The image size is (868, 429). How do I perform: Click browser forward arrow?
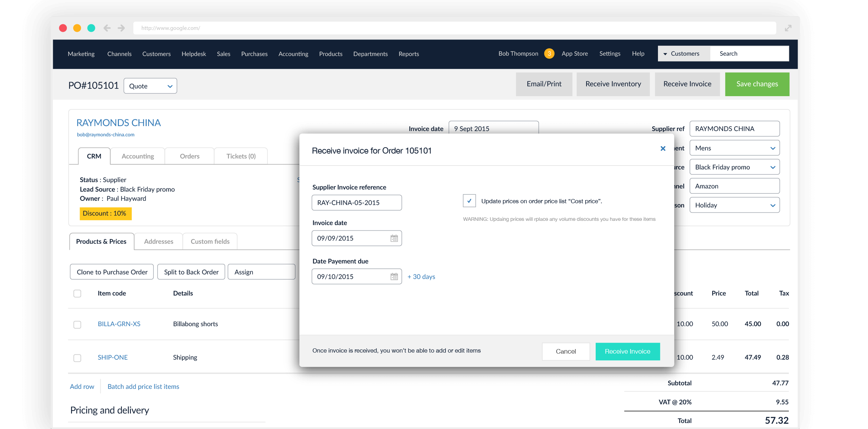pyautogui.click(x=121, y=28)
